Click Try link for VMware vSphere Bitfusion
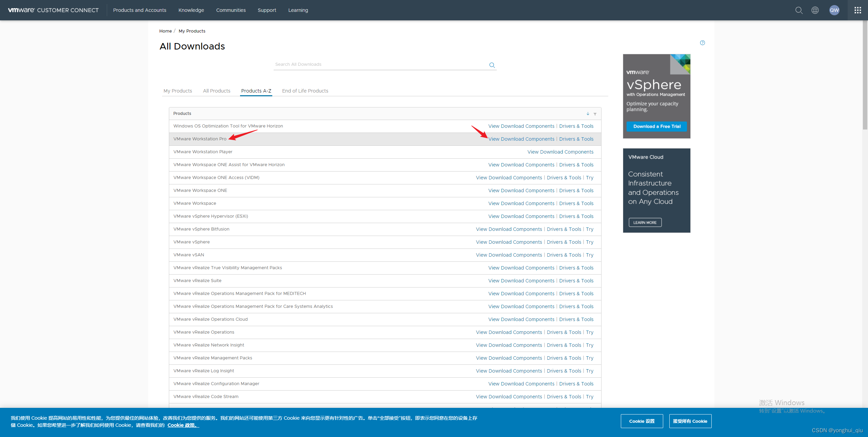868x437 pixels. click(x=590, y=229)
